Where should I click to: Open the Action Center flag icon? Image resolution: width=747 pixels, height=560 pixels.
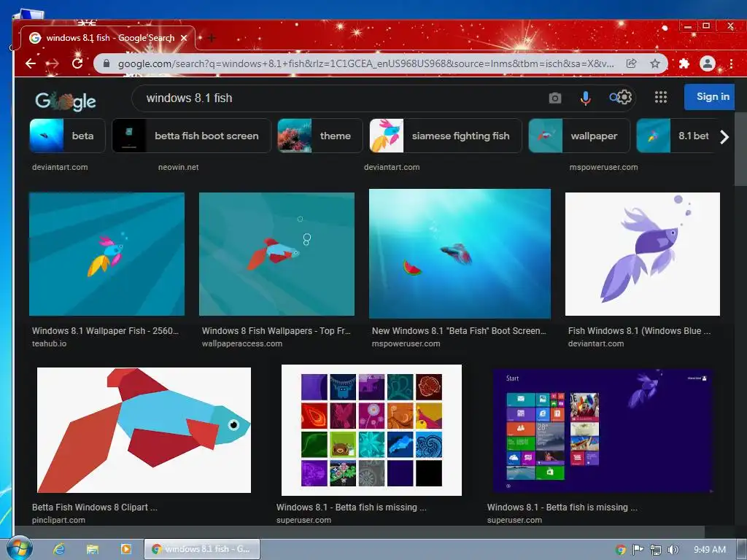[x=638, y=550]
